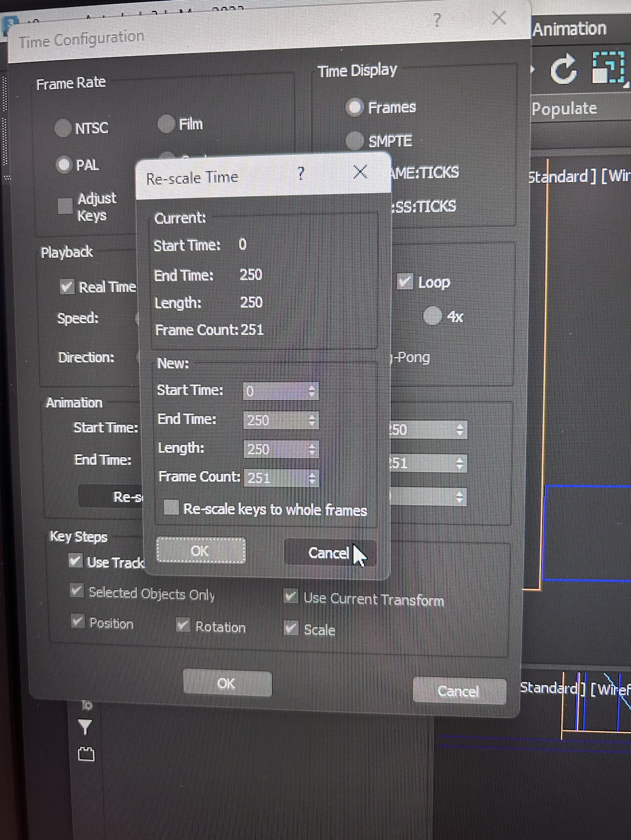631x840 pixels.
Task: Toggle the Rotation key step checkbox
Action: pos(183,625)
